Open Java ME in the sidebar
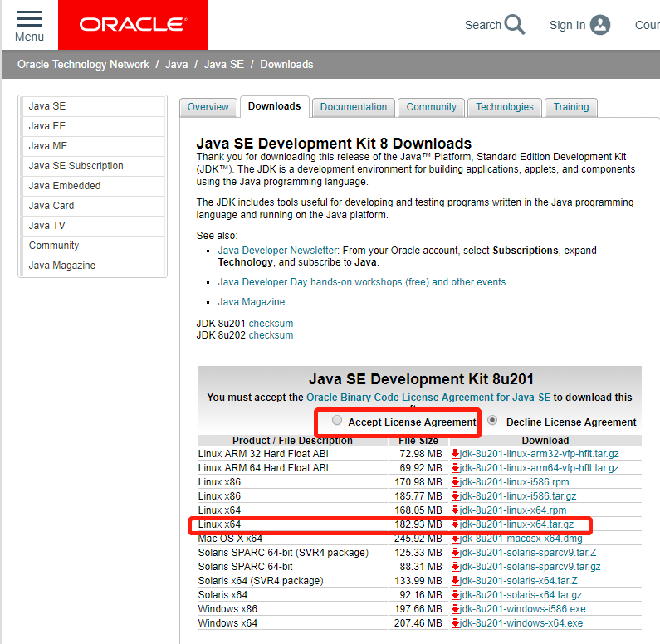The width and height of the screenshot is (660, 644). pos(93,146)
